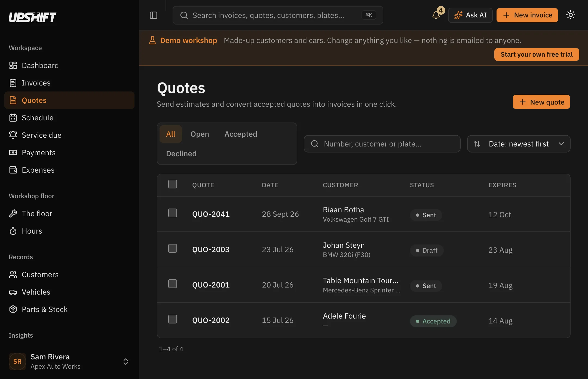This screenshot has height=379, width=588.
Task: Open quote QUO-2041
Action: click(211, 214)
